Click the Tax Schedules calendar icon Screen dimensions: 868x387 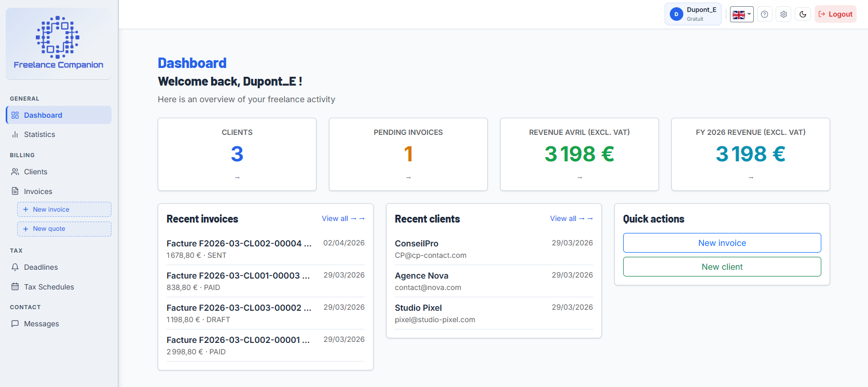(x=15, y=286)
